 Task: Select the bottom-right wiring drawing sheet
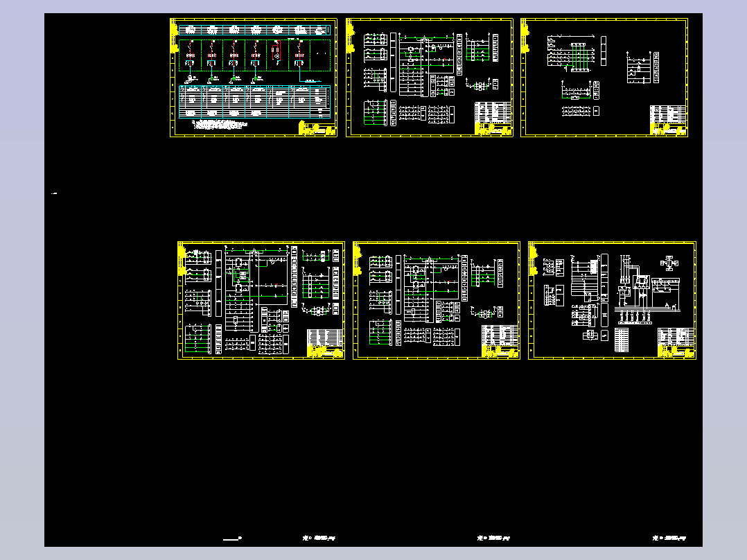(x=612, y=300)
